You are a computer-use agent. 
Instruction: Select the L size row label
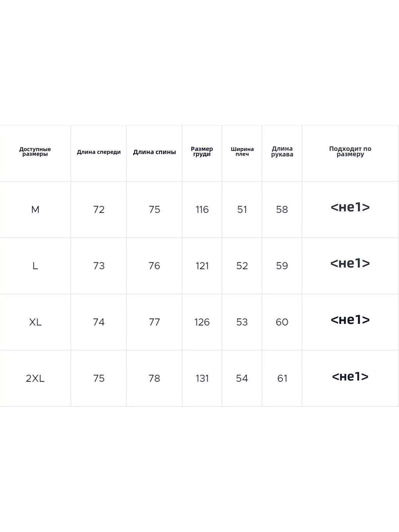[x=35, y=266]
